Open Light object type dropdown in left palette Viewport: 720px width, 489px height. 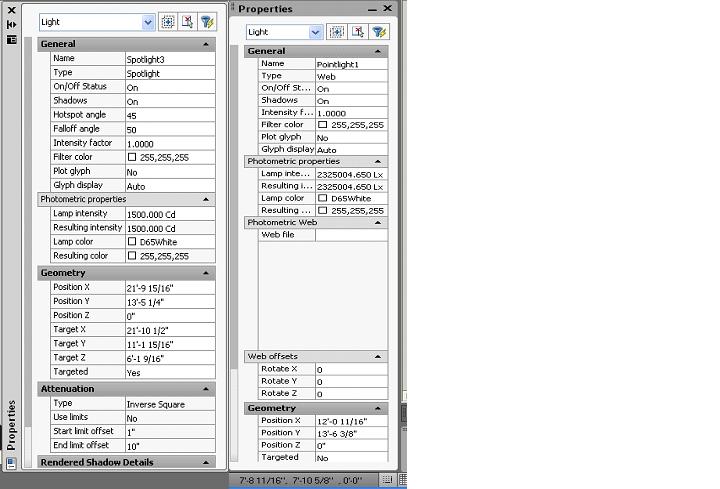tap(148, 22)
